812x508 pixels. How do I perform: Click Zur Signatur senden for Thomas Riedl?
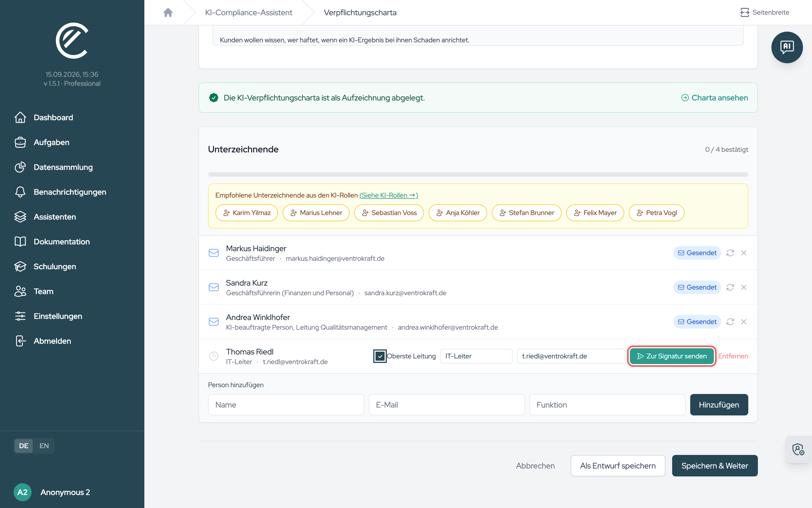(672, 356)
